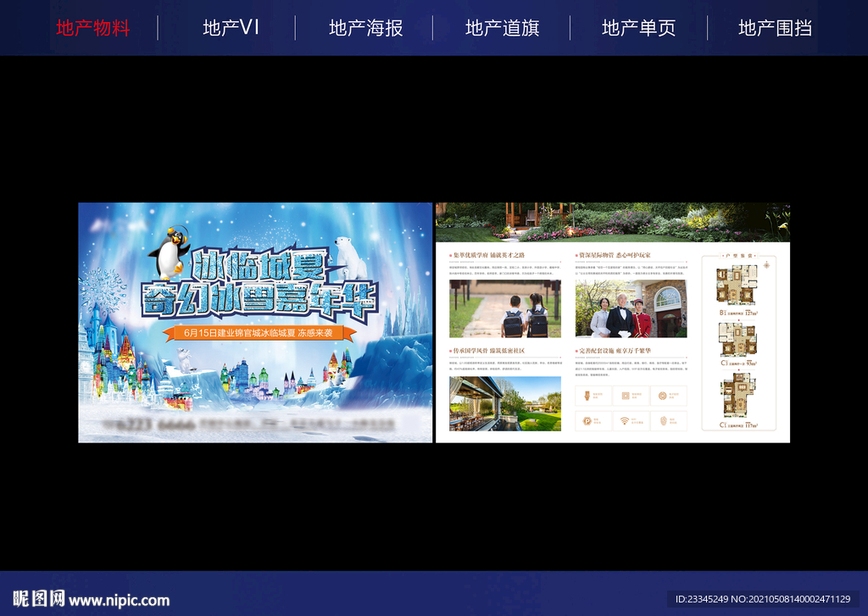This screenshot has height=616, width=868.
Task: Click the garden banner photo atop the brochure
Action: coord(613,223)
